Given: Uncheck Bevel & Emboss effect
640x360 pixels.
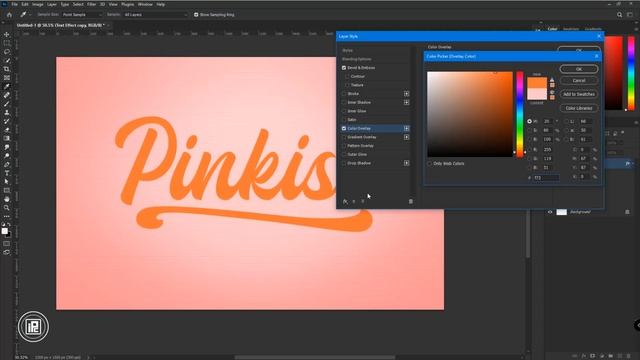Looking at the screenshot, I should (x=344, y=68).
